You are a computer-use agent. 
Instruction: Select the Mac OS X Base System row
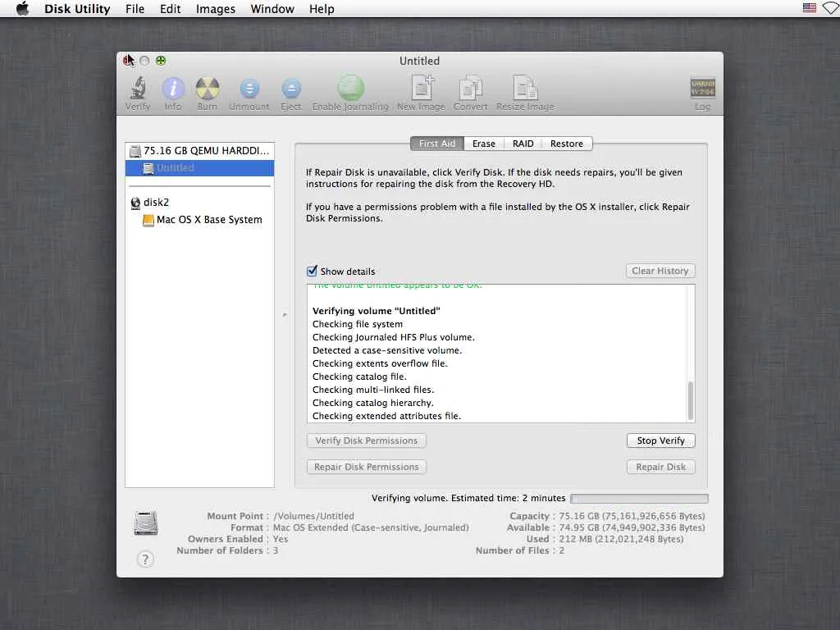pos(200,220)
